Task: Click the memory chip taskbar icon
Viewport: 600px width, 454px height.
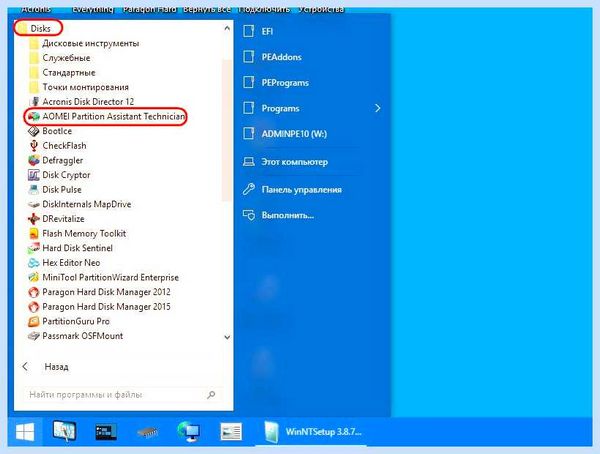Action: (x=148, y=433)
